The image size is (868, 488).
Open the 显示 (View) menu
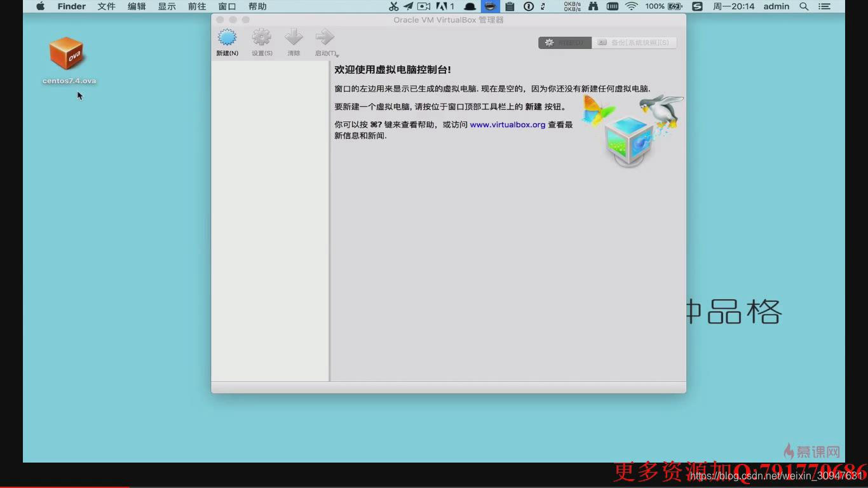coord(167,6)
